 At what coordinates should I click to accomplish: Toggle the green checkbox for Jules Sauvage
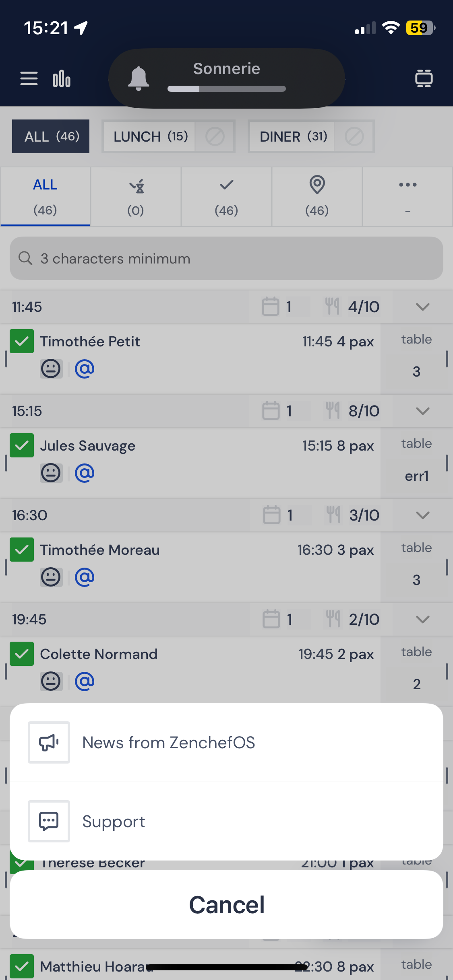22,445
